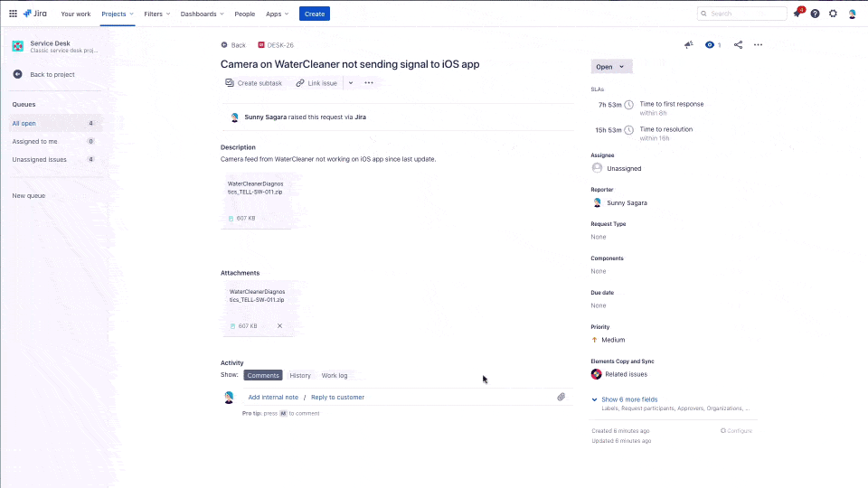The image size is (868, 488).
Task: Click Add internal note
Action: pos(273,398)
